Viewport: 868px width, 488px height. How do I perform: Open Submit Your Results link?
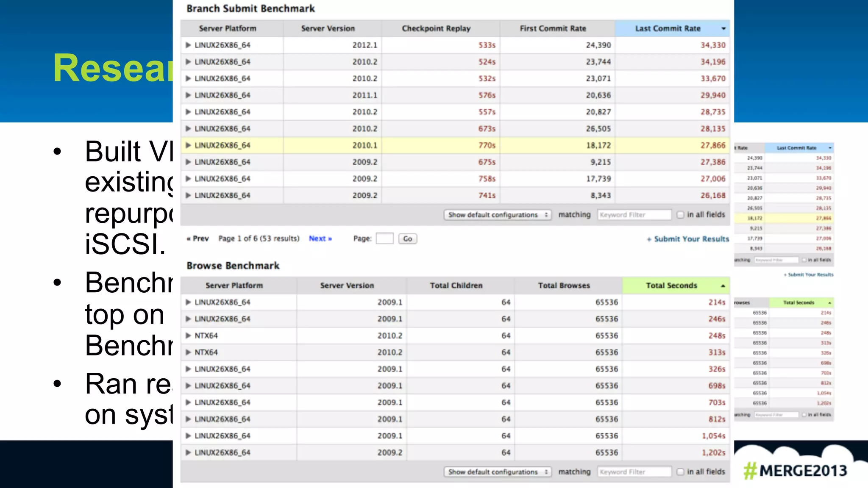[x=687, y=239]
